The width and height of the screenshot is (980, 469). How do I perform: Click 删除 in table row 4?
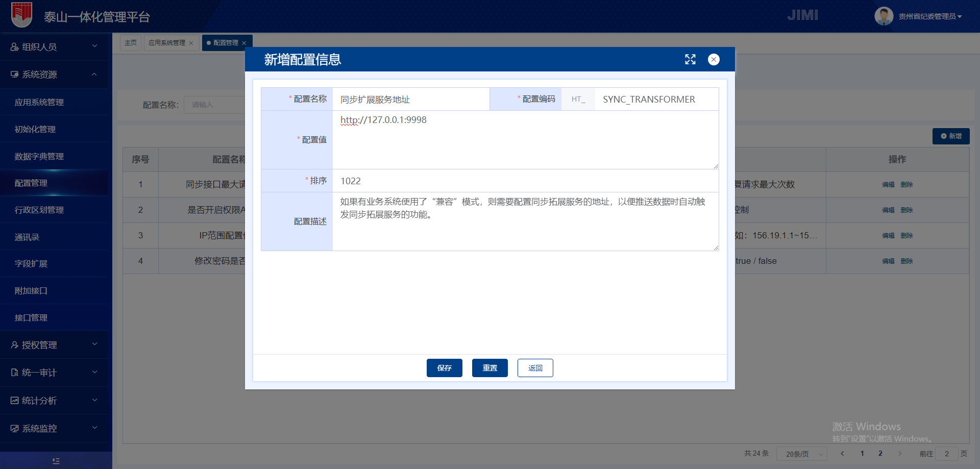pyautogui.click(x=907, y=261)
